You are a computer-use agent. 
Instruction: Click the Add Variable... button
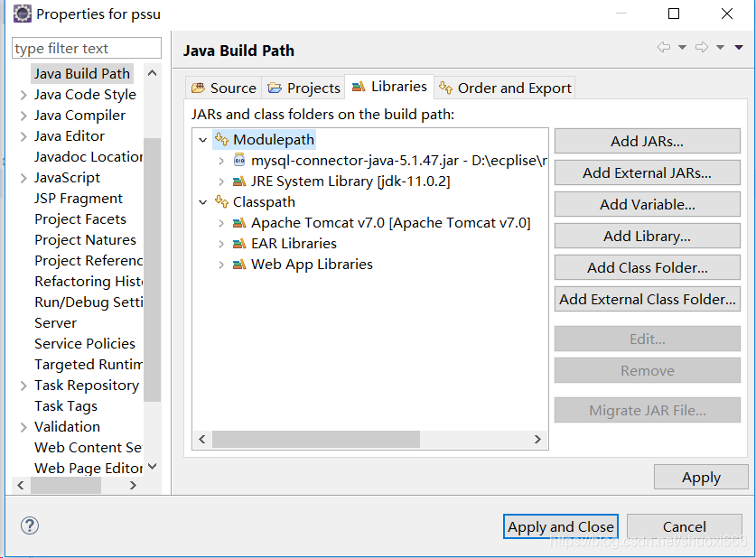pyautogui.click(x=647, y=204)
